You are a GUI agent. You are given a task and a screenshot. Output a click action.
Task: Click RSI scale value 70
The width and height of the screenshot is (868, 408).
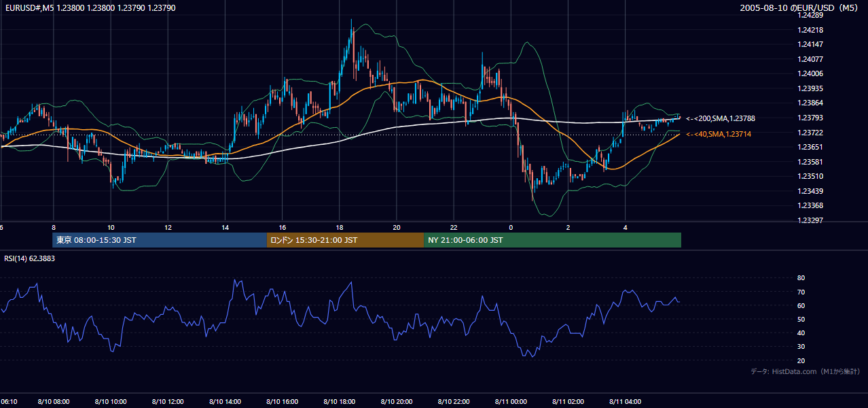(x=801, y=292)
